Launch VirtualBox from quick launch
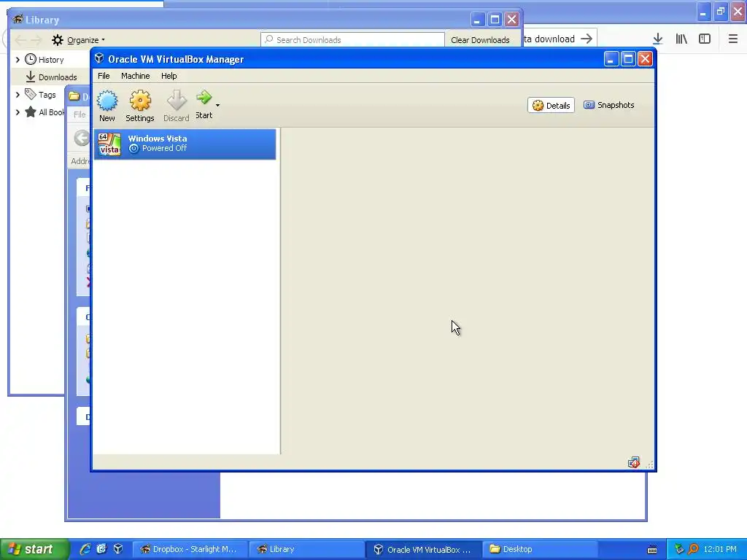 (x=118, y=549)
